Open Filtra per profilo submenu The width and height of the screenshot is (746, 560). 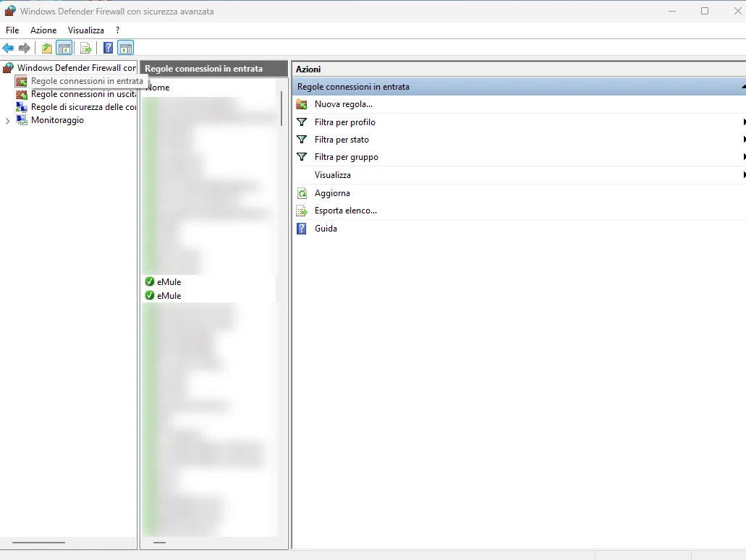(x=344, y=122)
